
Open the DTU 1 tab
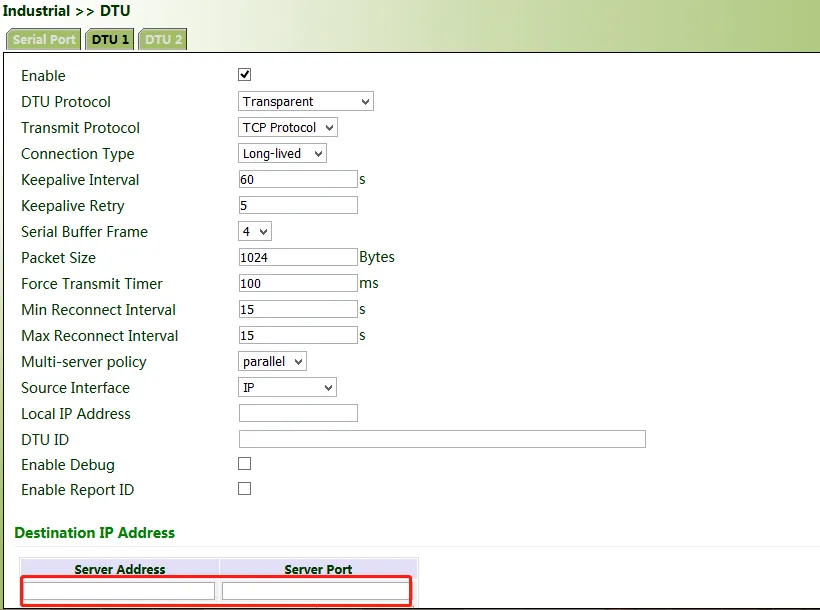pyautogui.click(x=110, y=40)
